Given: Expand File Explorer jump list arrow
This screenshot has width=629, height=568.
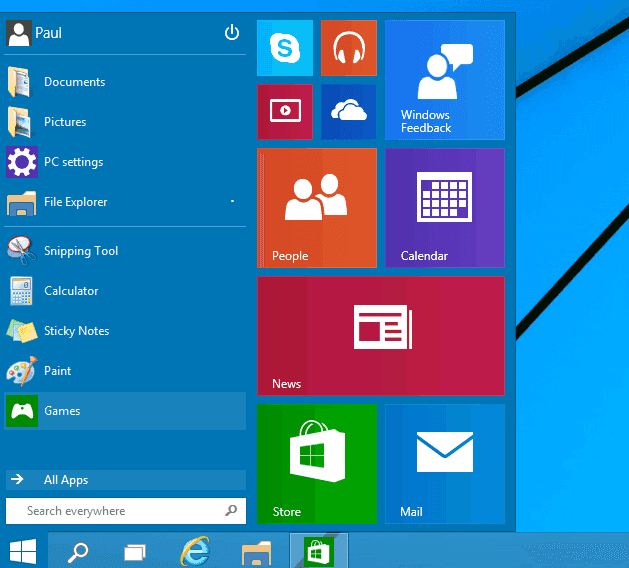Looking at the screenshot, I should (x=232, y=201).
